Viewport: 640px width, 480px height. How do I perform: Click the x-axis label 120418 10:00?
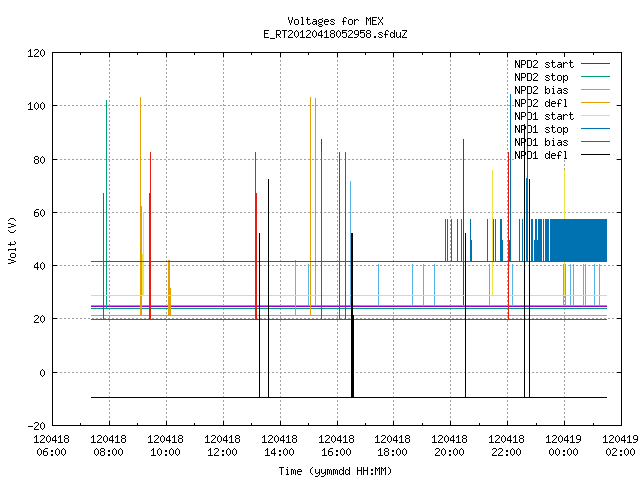pos(166,446)
